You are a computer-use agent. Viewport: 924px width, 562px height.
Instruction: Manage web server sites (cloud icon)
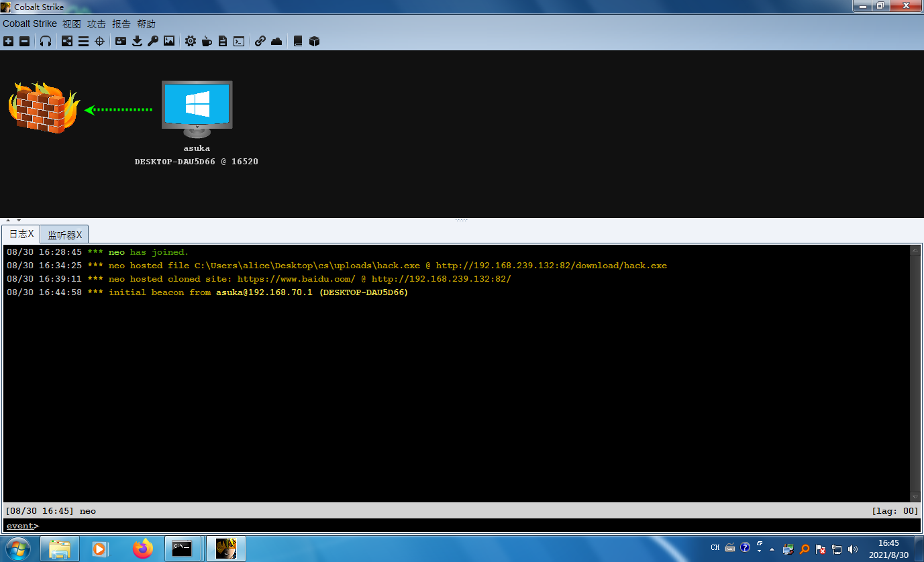(x=276, y=41)
